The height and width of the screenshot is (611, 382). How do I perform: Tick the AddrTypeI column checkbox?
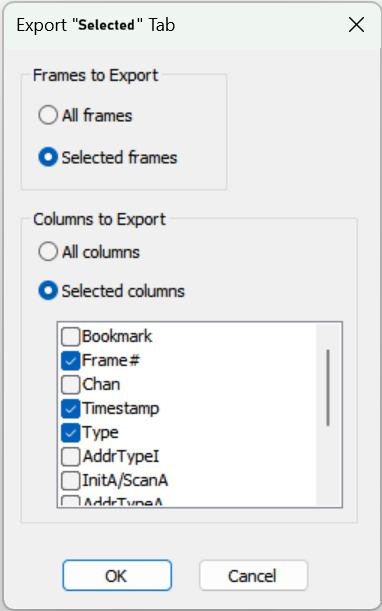[x=71, y=457]
